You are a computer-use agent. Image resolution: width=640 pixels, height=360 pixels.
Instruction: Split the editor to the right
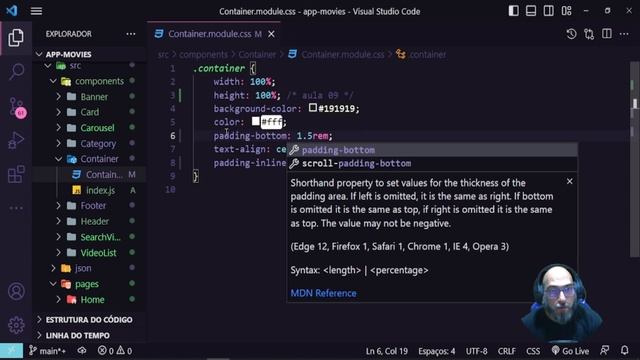click(x=607, y=34)
